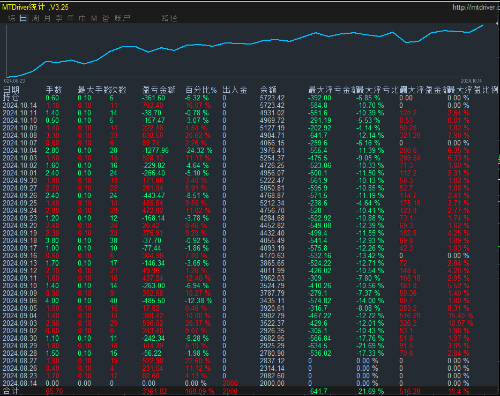
Task: Open the 结论 tab
Action: (169, 18)
